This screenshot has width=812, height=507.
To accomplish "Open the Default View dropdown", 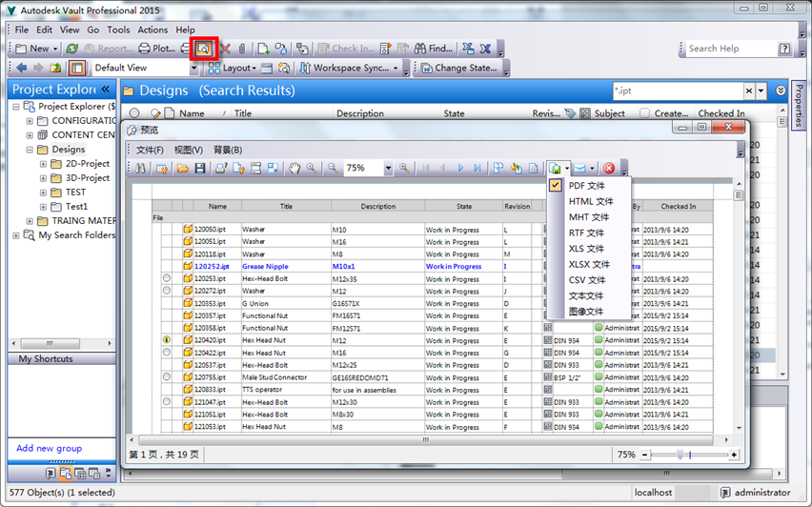I will click(x=193, y=68).
